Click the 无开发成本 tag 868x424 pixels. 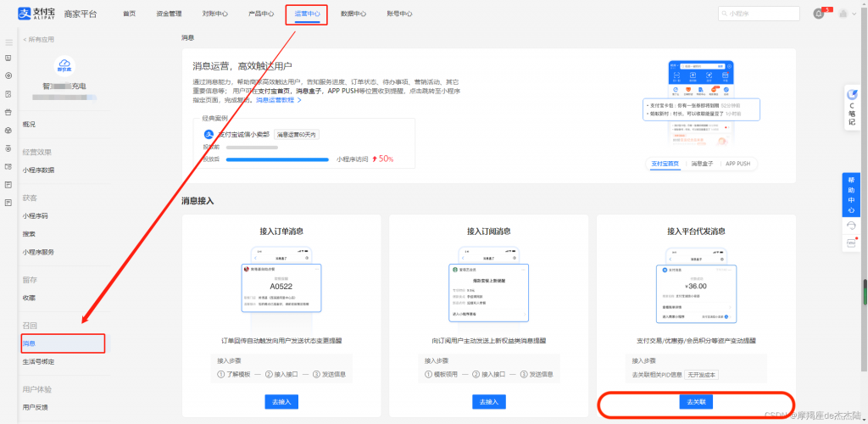(701, 376)
